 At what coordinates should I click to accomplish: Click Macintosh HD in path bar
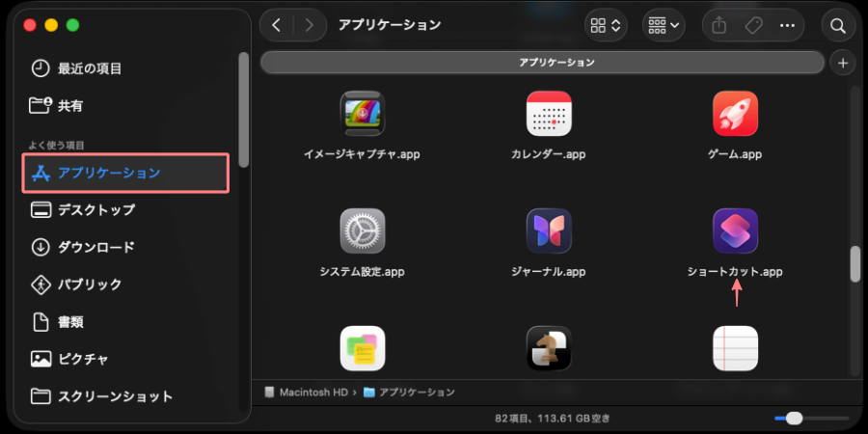tap(308, 393)
